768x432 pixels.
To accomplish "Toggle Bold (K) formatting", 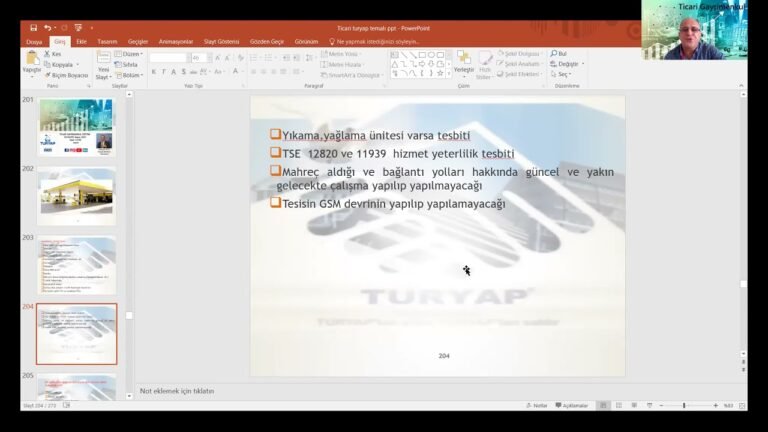I will click(154, 72).
